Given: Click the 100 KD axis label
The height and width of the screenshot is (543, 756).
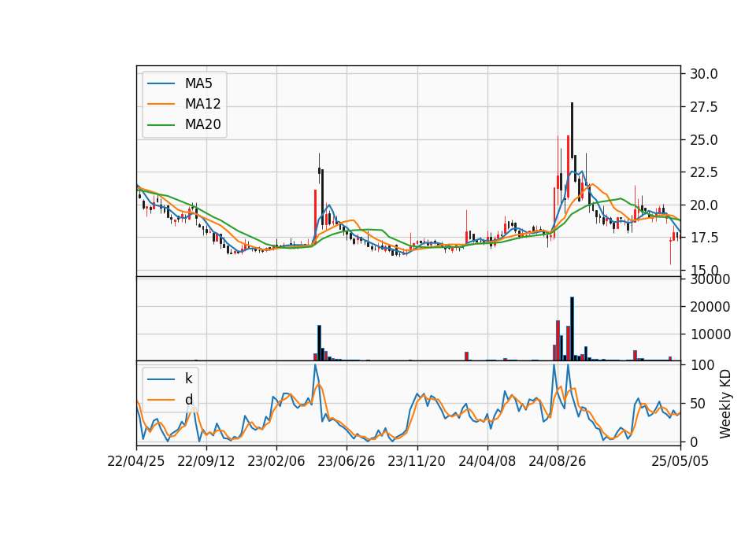Looking at the screenshot, I should [x=702, y=365].
